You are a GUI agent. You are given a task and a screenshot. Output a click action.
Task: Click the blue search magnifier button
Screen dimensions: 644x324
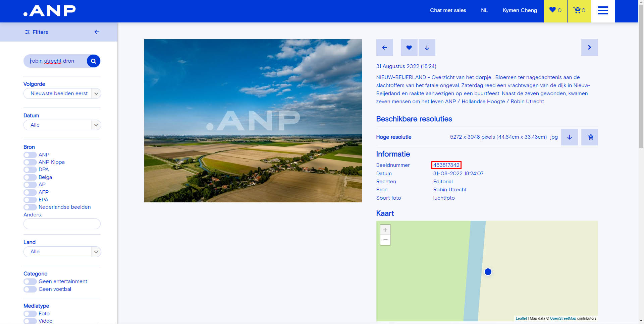tap(94, 61)
